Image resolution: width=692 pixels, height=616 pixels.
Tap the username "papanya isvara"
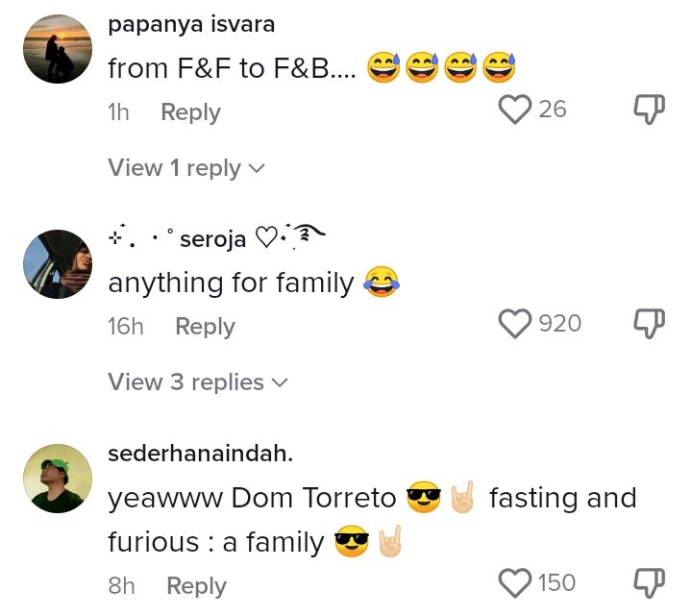pyautogui.click(x=191, y=24)
